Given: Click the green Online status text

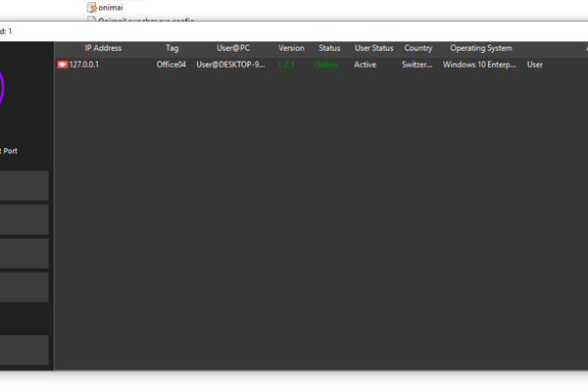Looking at the screenshot, I should coord(325,65).
